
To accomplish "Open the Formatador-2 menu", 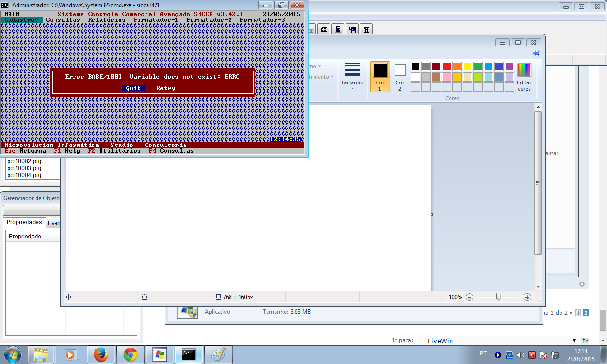I will pyautogui.click(x=210, y=20).
